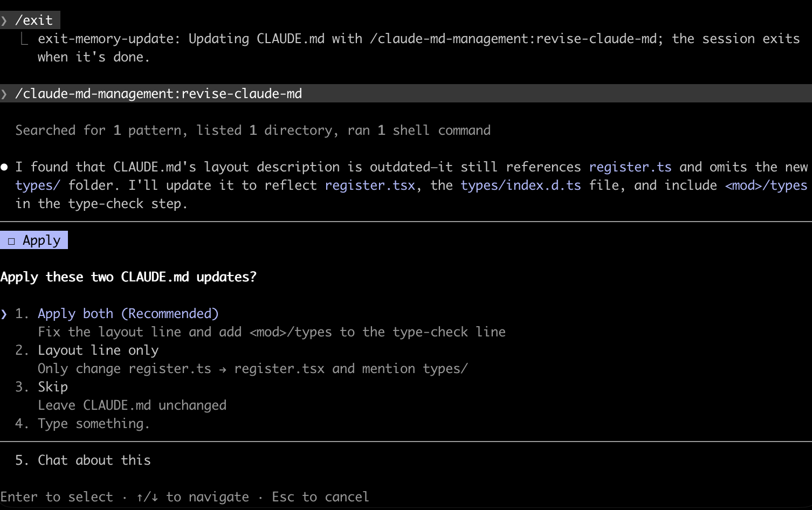Image resolution: width=812 pixels, height=510 pixels.
Task: Click "Fix the layout line" description text
Action: pyautogui.click(x=272, y=332)
